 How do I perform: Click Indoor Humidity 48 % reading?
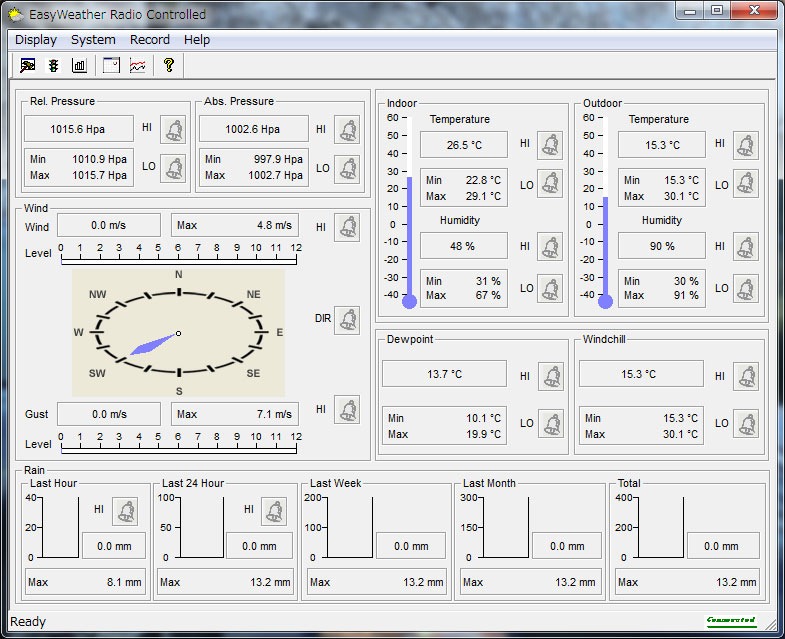[464, 246]
